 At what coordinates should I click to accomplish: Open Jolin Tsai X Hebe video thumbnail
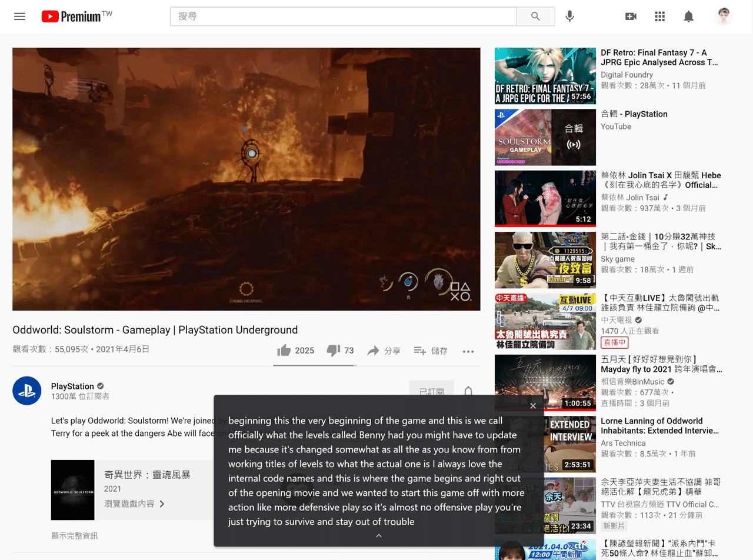pyautogui.click(x=545, y=198)
